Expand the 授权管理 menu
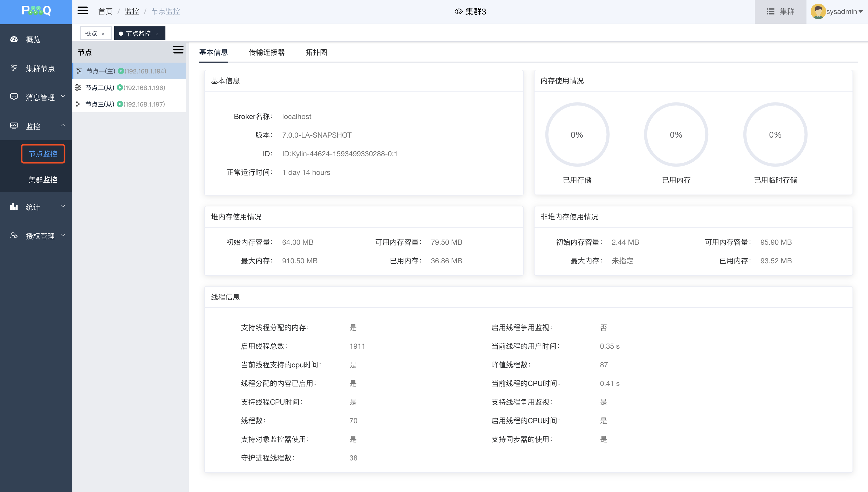868x492 pixels. pyautogui.click(x=40, y=236)
